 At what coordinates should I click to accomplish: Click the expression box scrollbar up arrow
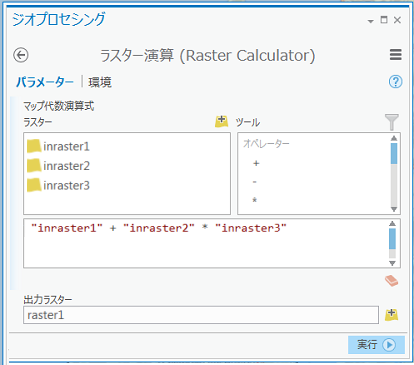point(393,223)
